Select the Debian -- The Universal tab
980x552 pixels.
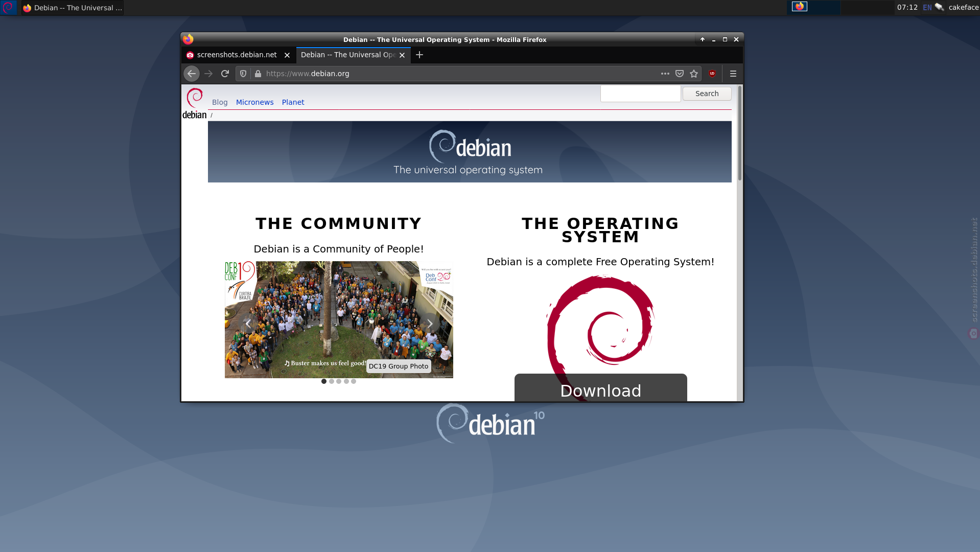(348, 55)
